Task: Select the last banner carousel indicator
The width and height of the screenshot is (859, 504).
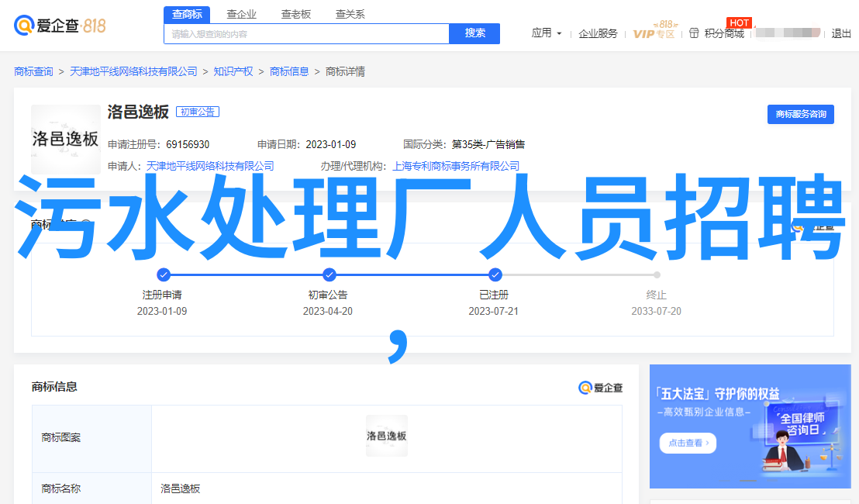Action: (x=771, y=481)
